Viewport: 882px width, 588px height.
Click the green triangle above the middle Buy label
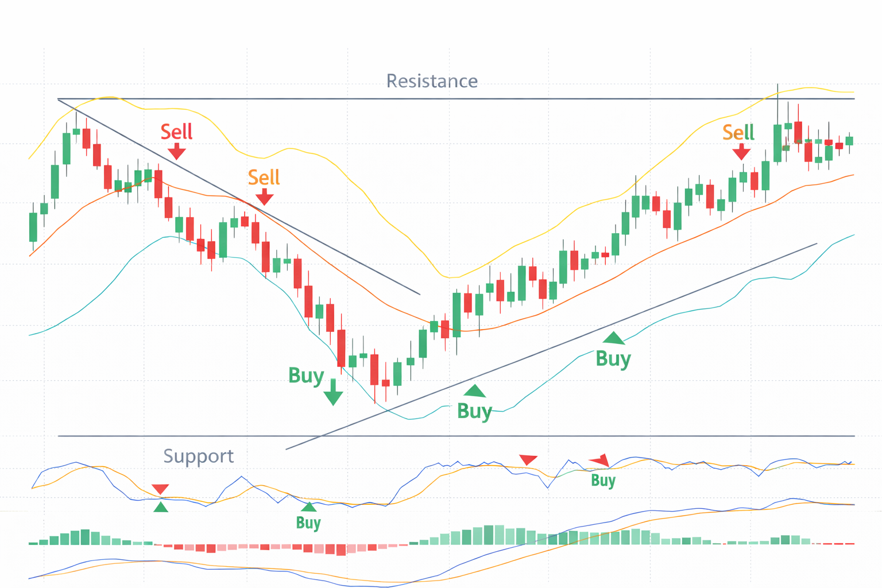click(475, 392)
